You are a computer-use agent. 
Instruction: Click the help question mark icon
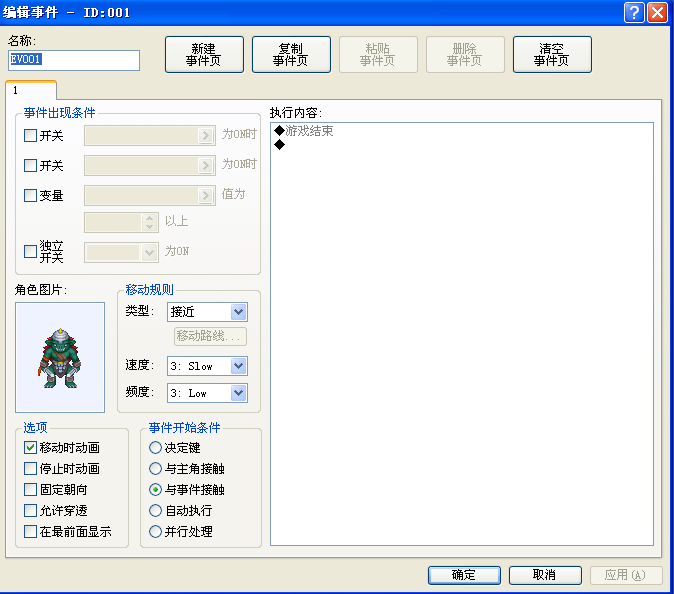634,12
